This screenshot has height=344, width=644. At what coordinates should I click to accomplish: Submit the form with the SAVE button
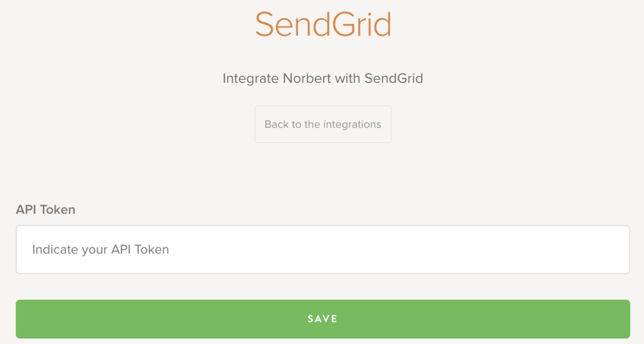tap(322, 319)
